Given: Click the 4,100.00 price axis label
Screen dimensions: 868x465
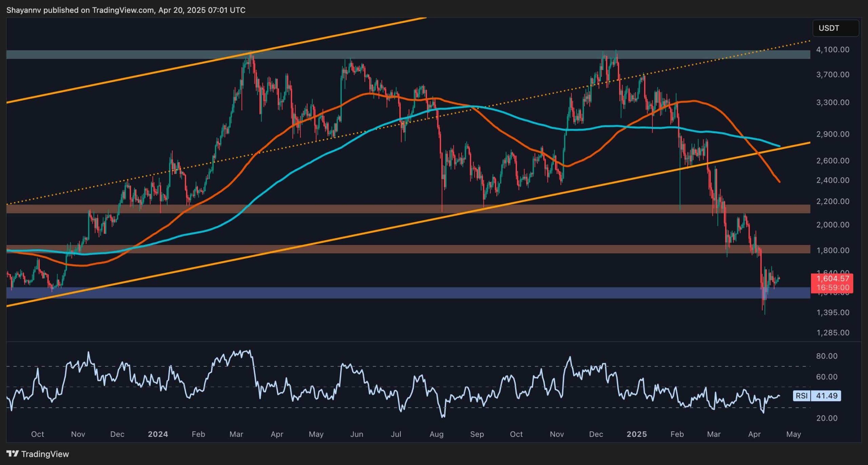Looking at the screenshot, I should [832, 49].
